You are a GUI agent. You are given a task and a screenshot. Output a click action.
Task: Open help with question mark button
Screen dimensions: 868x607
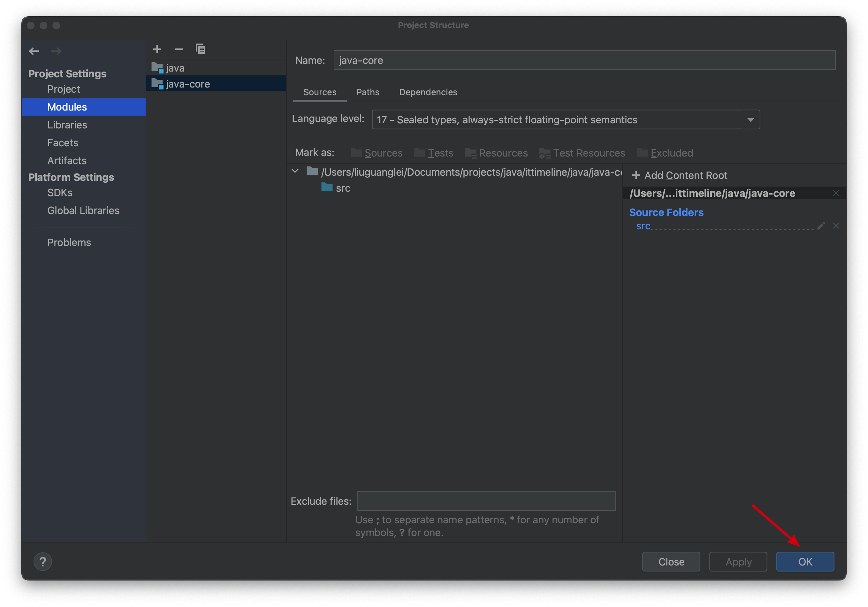click(43, 562)
